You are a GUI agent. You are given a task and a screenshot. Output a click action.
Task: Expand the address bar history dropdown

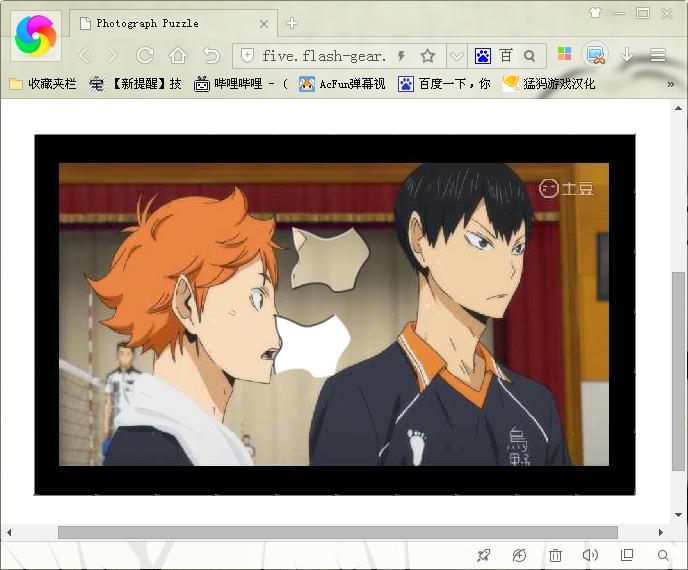tap(456, 56)
